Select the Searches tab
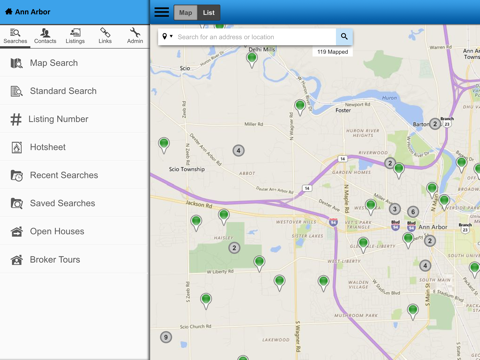 (x=15, y=36)
